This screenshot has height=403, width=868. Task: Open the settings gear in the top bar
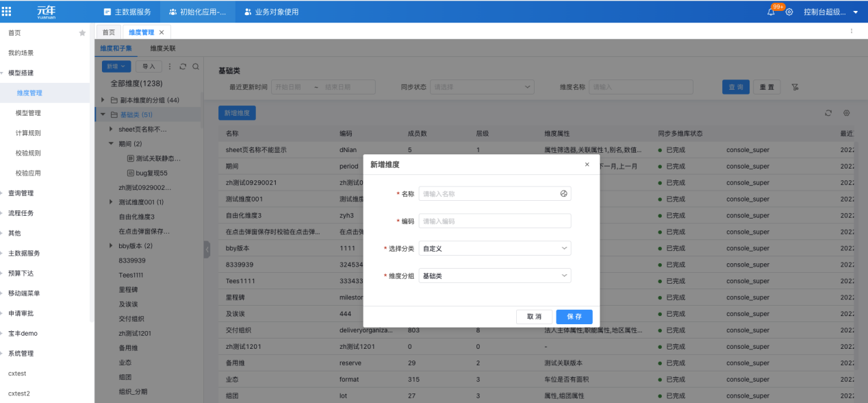(x=789, y=12)
